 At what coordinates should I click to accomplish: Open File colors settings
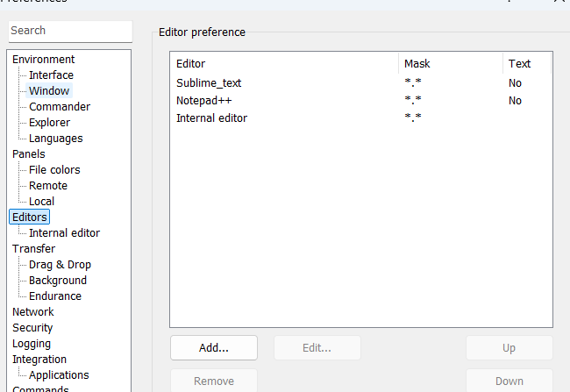(54, 170)
